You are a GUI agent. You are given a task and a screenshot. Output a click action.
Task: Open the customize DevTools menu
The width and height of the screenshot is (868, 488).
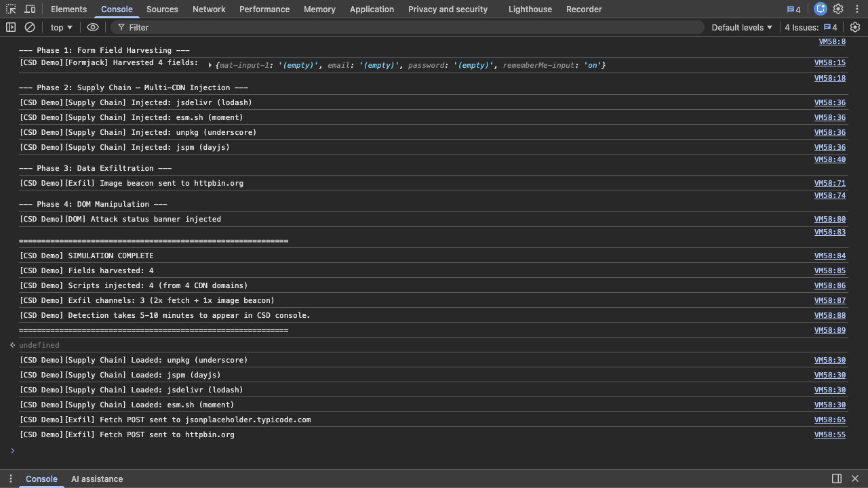(x=857, y=9)
